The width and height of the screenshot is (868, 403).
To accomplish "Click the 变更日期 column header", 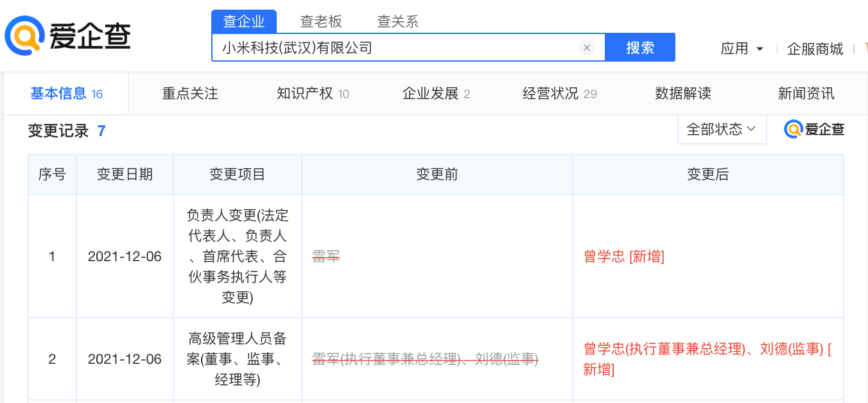I will (x=125, y=175).
